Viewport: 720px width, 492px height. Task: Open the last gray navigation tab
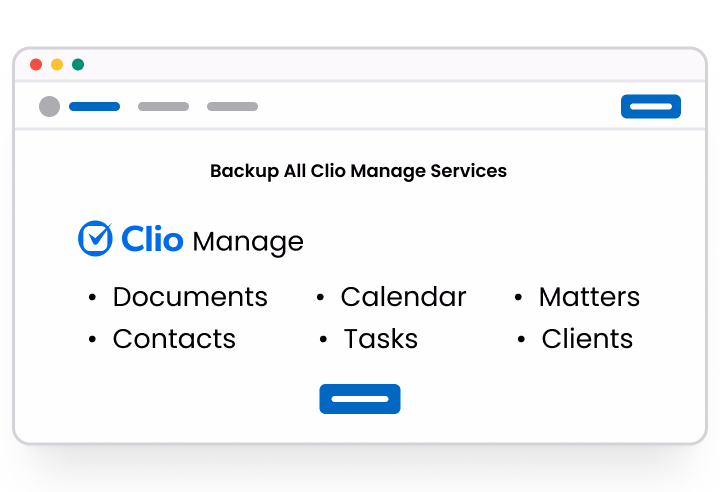pos(232,106)
